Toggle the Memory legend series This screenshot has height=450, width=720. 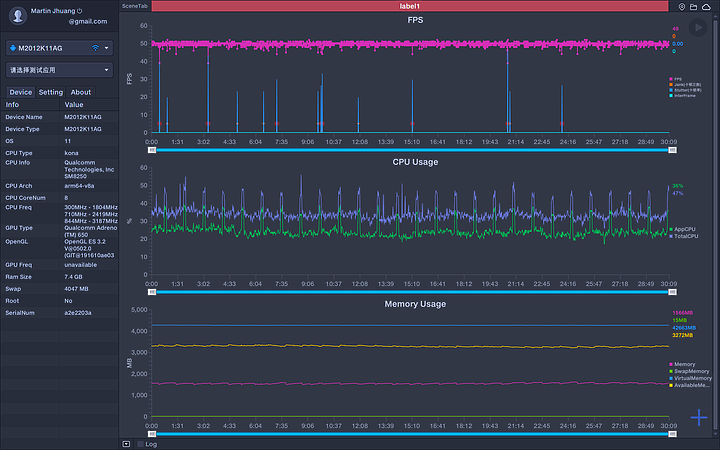[x=682, y=364]
